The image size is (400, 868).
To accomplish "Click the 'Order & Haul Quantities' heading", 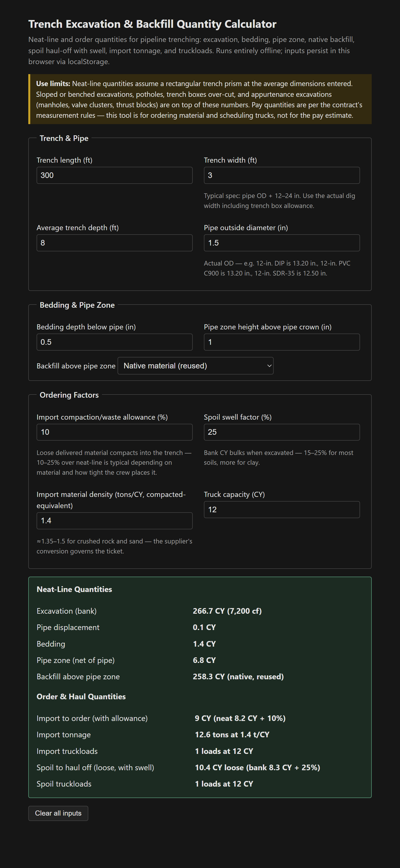I will click(81, 697).
